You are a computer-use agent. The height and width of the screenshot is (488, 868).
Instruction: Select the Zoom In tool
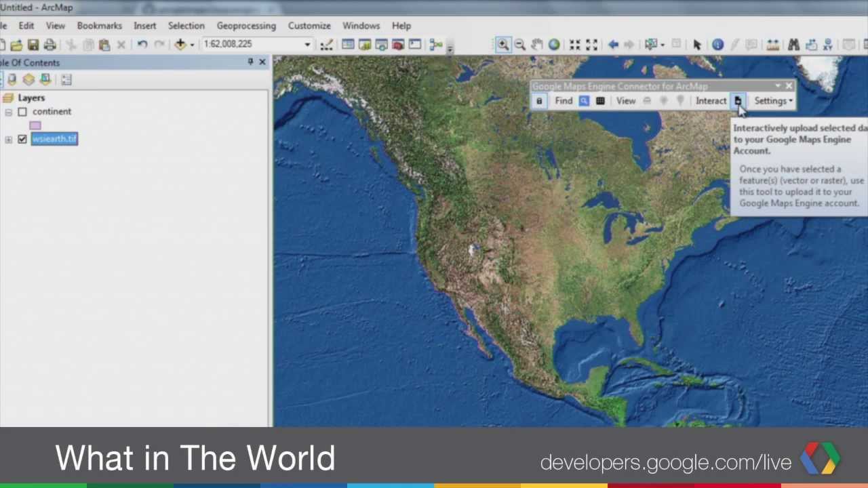[x=503, y=45]
